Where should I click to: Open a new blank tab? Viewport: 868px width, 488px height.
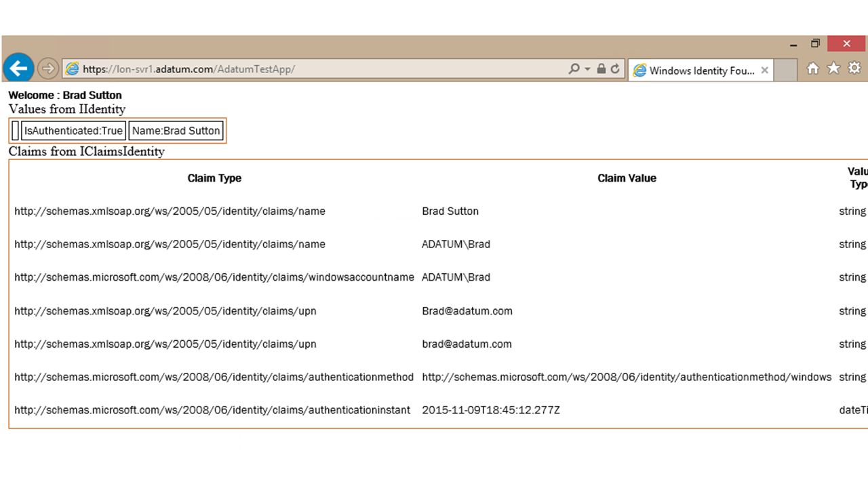(785, 70)
